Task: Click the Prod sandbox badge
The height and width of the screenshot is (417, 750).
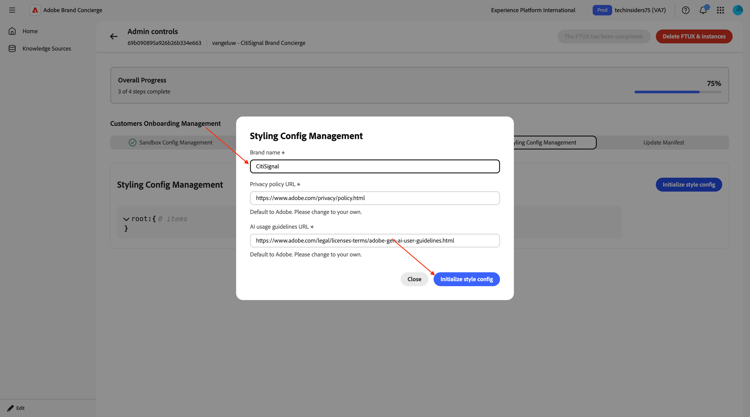Action: pos(602,10)
